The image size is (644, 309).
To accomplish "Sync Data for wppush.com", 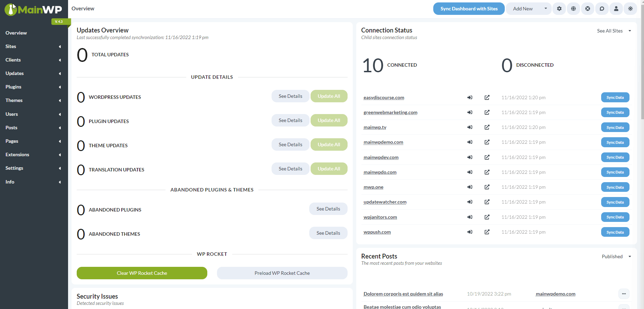I will [x=615, y=232].
